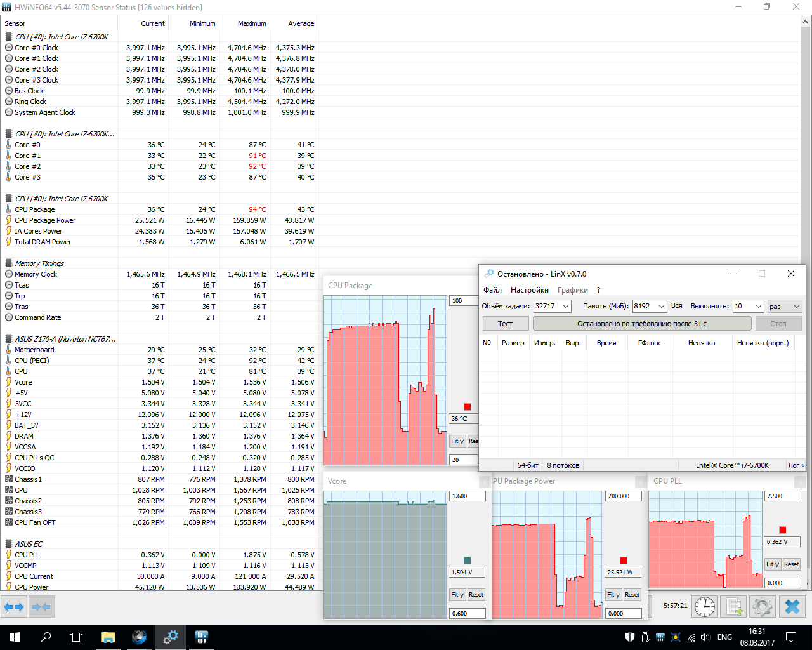Click the chip icon beside Memory Timings
This screenshot has width=812, height=650.
(x=9, y=263)
